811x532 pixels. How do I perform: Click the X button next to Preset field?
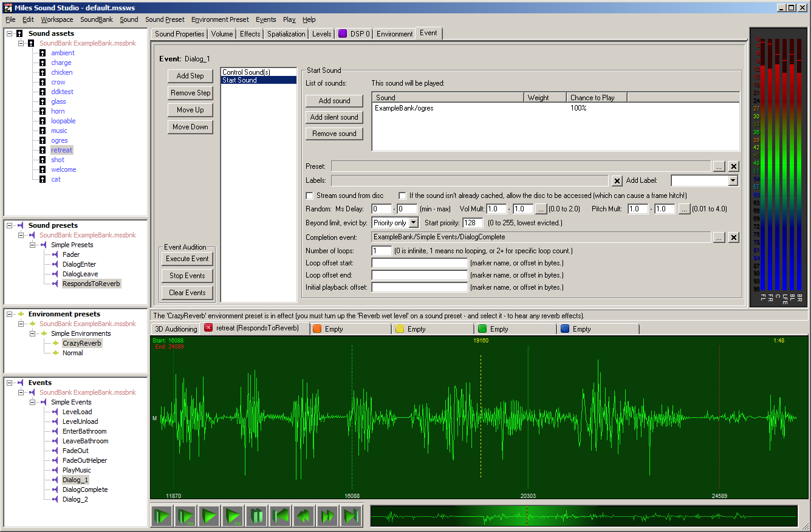pyautogui.click(x=733, y=166)
